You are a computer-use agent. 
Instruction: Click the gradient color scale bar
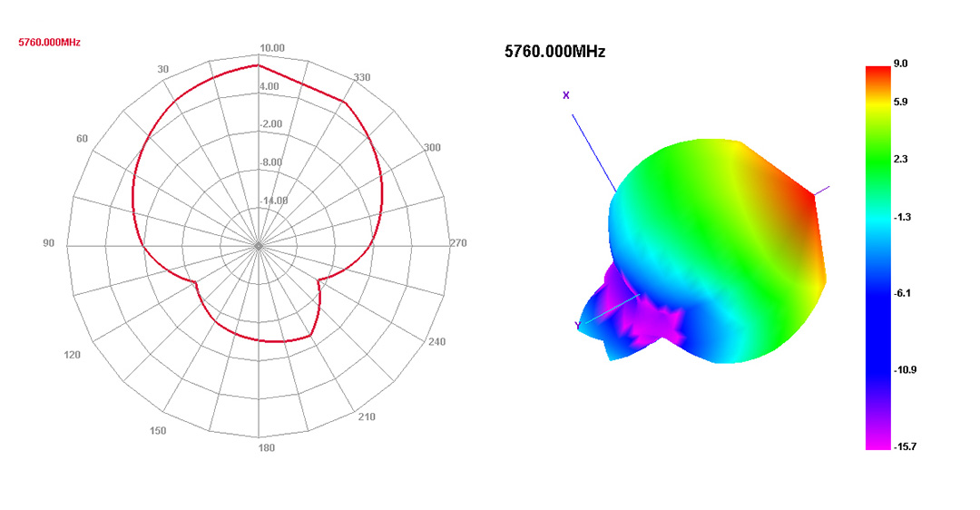877,258
